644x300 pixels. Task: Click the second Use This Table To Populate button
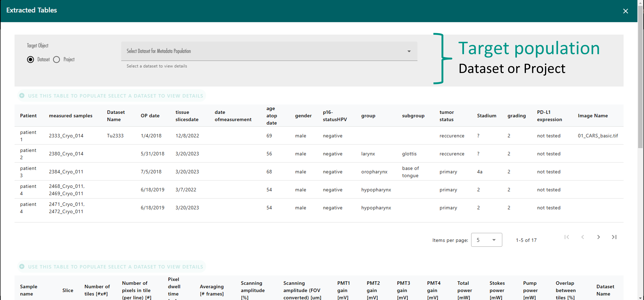click(x=112, y=267)
